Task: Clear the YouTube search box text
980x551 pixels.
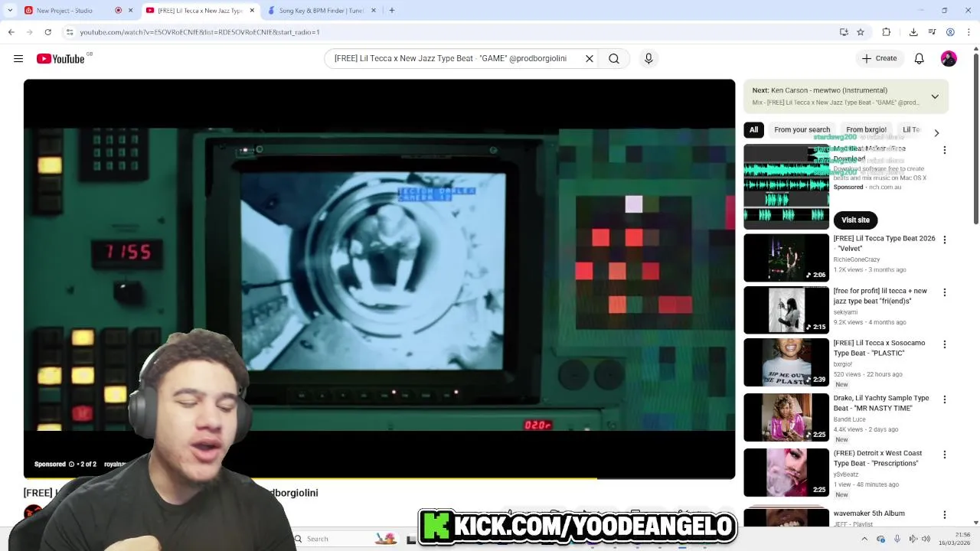Action: [590, 58]
